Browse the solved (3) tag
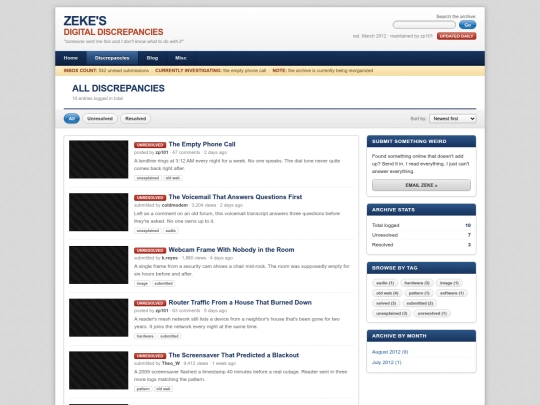 [386, 303]
